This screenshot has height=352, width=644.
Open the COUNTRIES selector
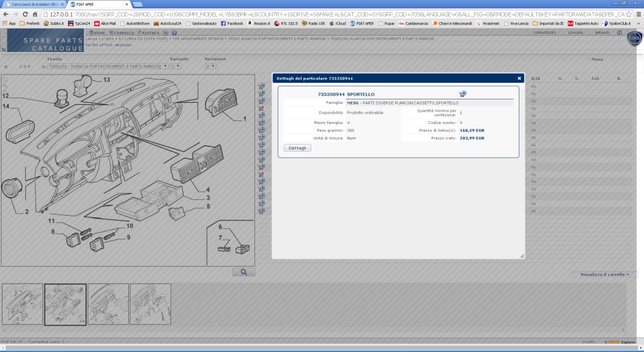coord(545,32)
